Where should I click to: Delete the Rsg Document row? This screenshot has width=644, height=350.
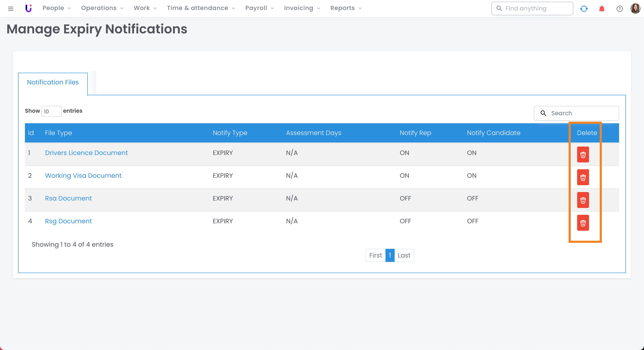583,223
